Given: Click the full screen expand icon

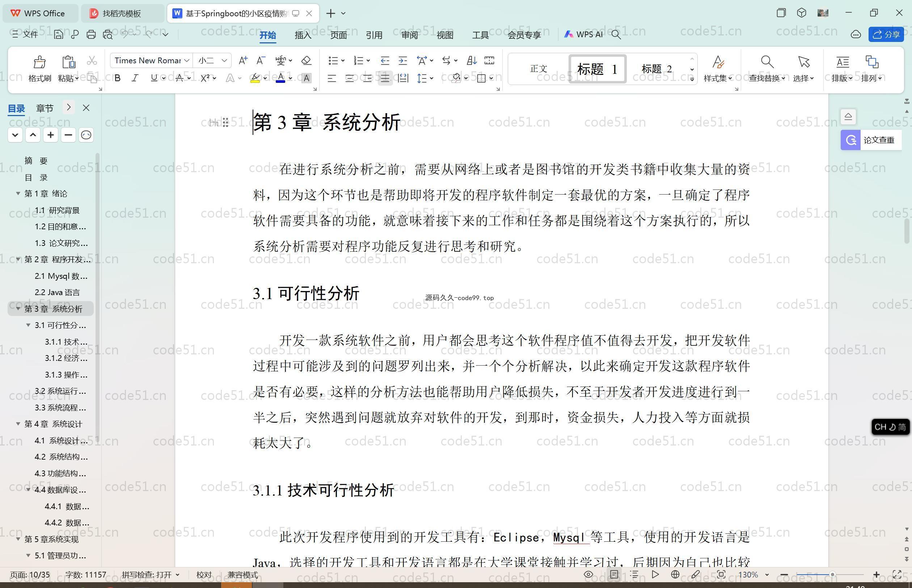Looking at the screenshot, I should (x=897, y=574).
